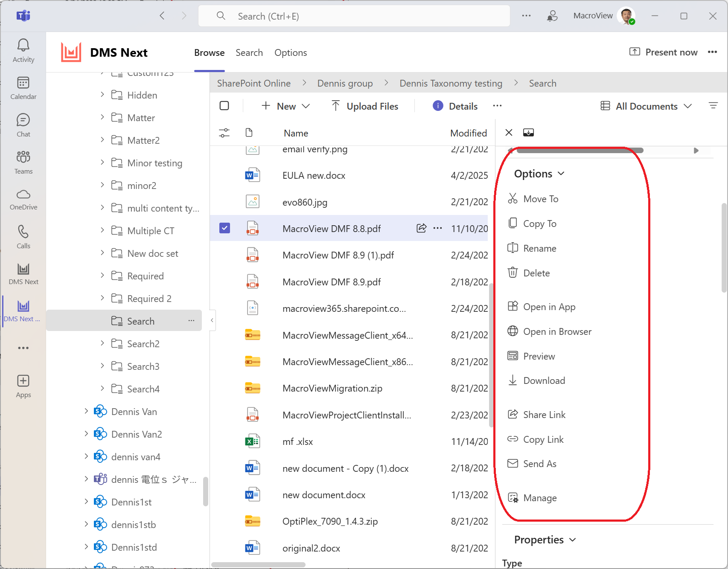
Task: Click the Copy To icon in Options
Action: 513,223
